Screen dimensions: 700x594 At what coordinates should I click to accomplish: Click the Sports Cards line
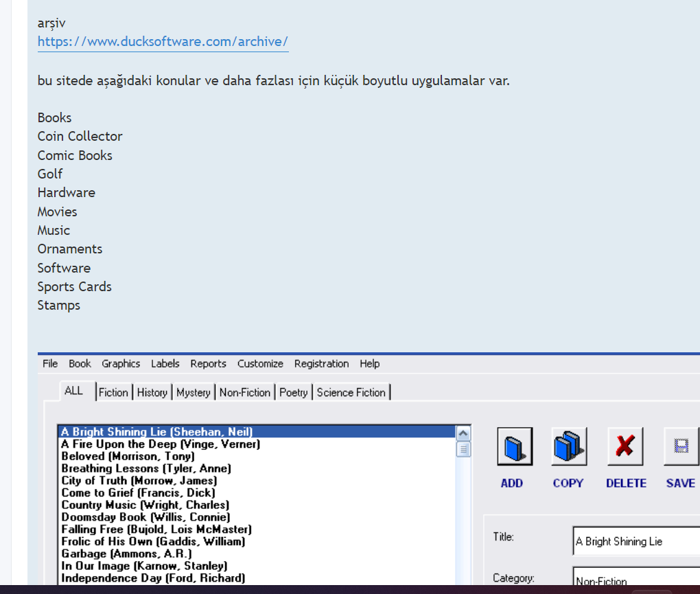[75, 287]
